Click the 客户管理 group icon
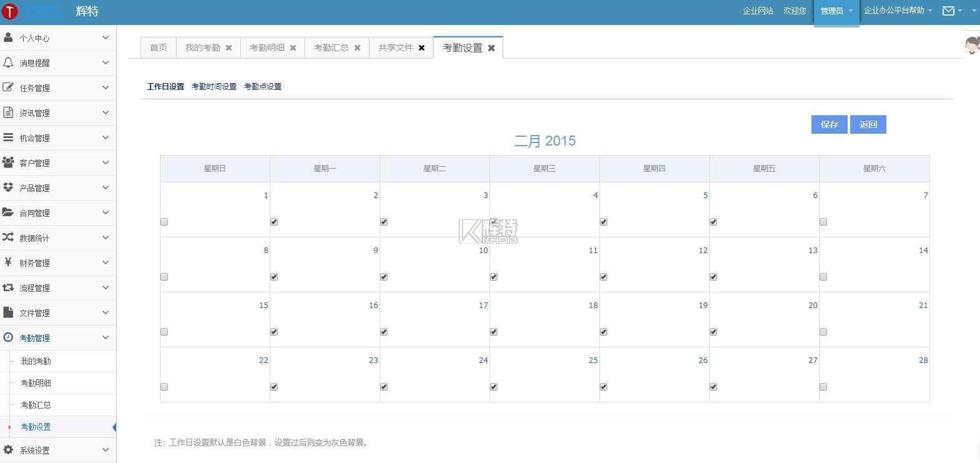 (x=8, y=162)
